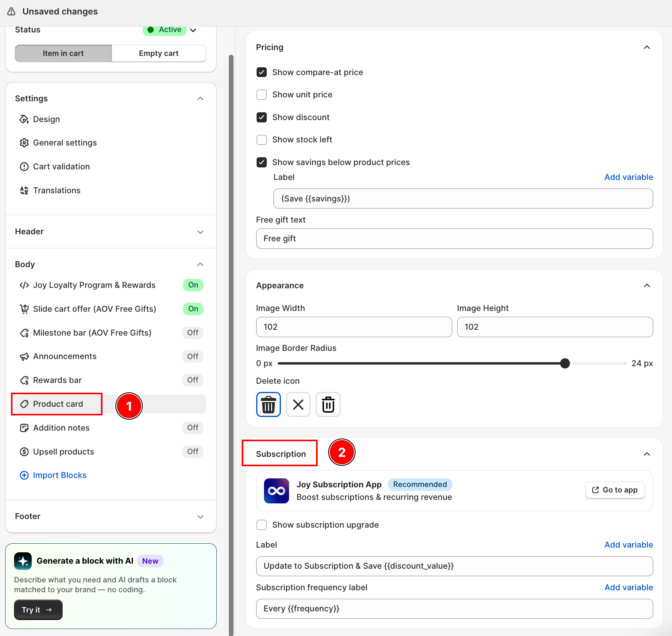Click Go to app button

[x=615, y=490]
